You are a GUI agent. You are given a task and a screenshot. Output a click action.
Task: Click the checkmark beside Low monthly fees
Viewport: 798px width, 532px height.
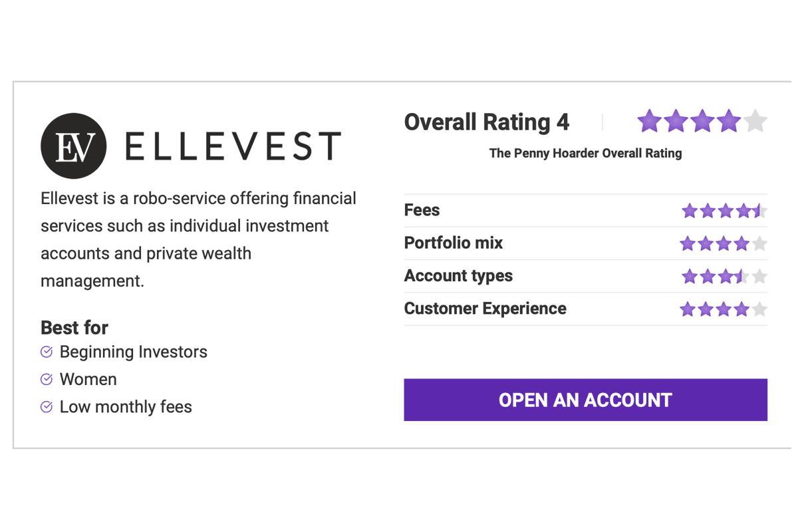[x=47, y=406]
